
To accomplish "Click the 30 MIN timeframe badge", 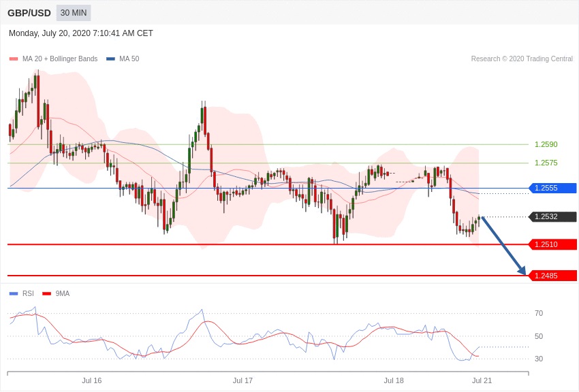I will [x=74, y=13].
